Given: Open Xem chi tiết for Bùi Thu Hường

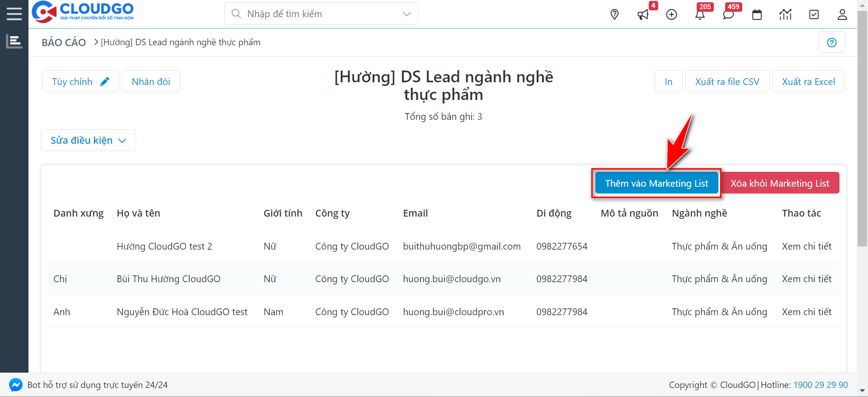Looking at the screenshot, I should pyautogui.click(x=807, y=279).
